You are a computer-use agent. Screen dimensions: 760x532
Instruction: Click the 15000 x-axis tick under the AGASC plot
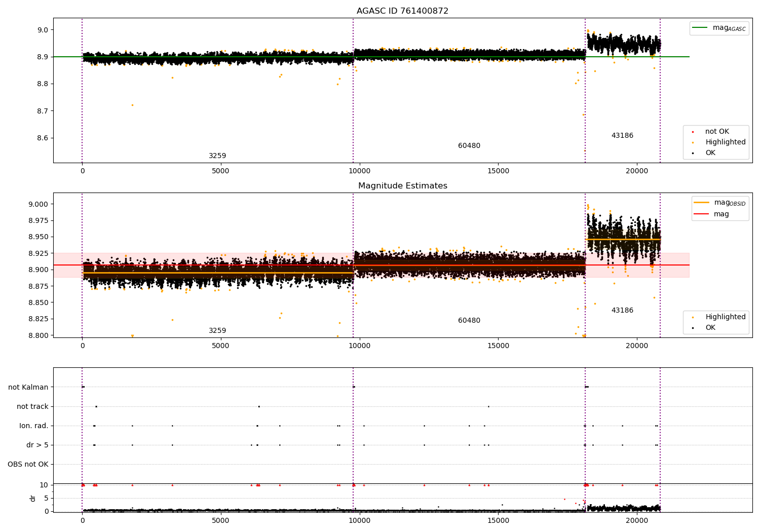click(498, 171)
